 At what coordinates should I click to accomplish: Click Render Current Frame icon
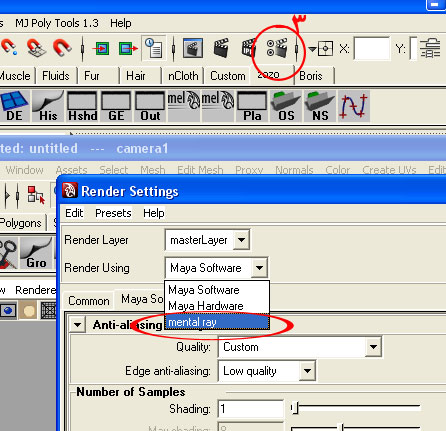221,48
